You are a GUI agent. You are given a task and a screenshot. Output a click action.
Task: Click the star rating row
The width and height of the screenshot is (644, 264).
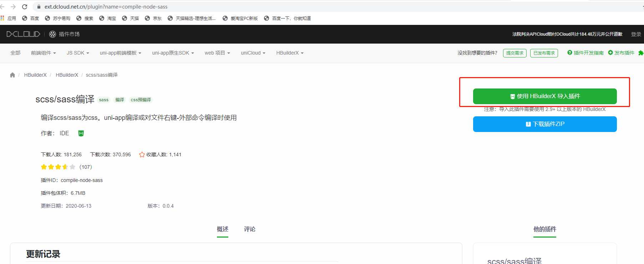(x=58, y=167)
